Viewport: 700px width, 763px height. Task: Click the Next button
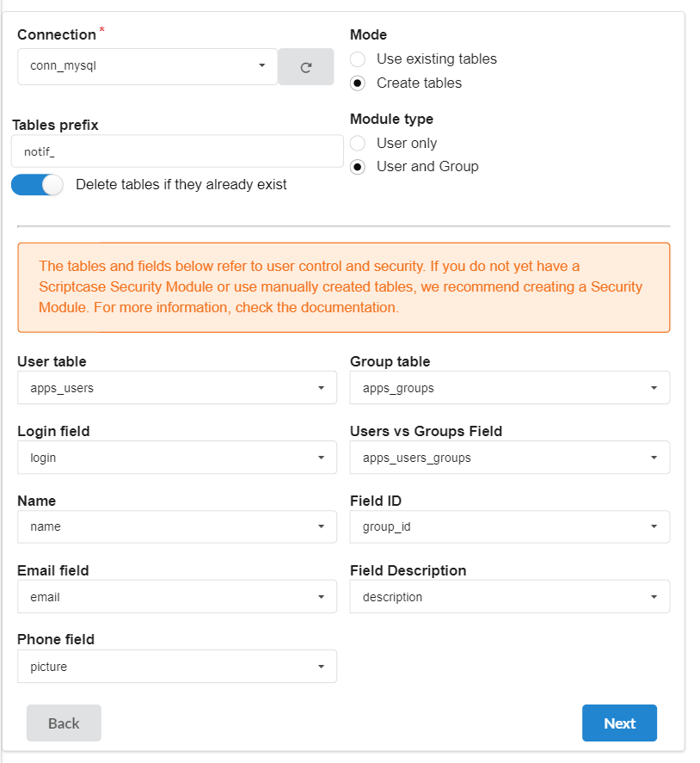(619, 723)
